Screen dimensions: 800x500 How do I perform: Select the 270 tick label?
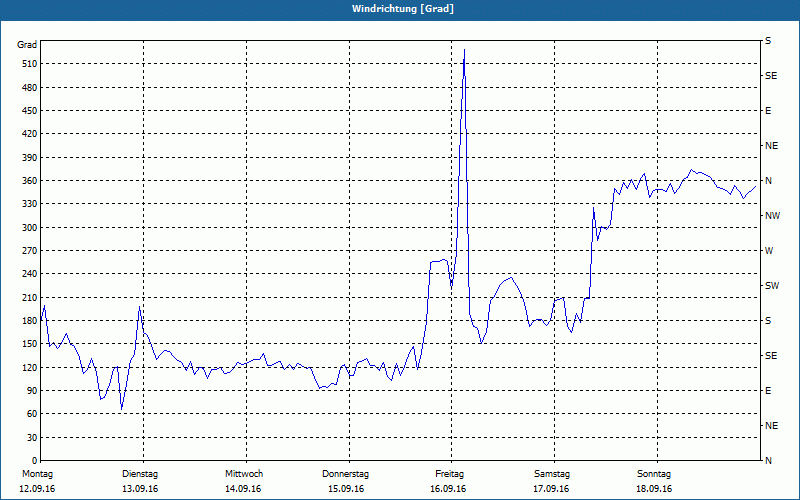tap(29, 251)
